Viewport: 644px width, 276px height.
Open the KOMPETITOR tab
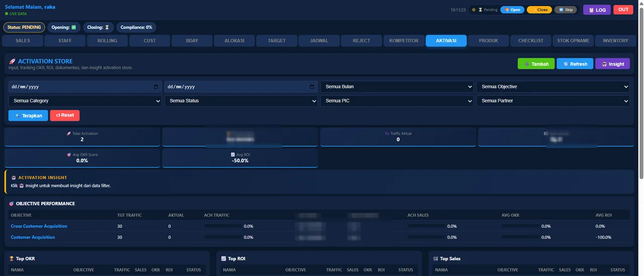click(x=404, y=41)
